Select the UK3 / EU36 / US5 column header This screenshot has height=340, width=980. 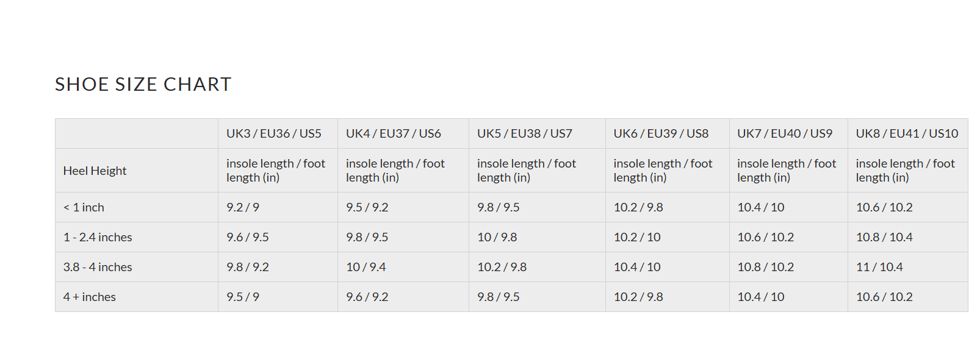273,133
